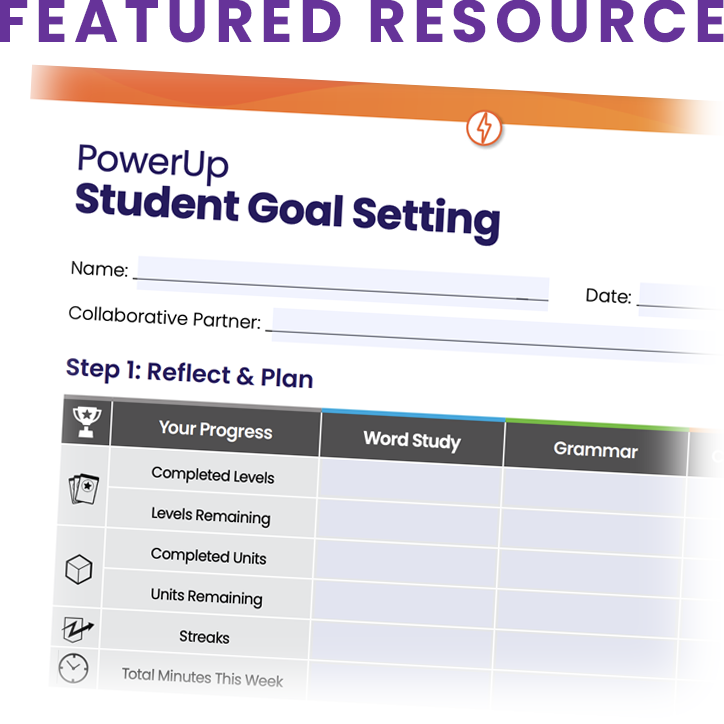Click the Step 1: Reflect & Plan heading
The height and width of the screenshot is (724, 724).
(x=189, y=373)
